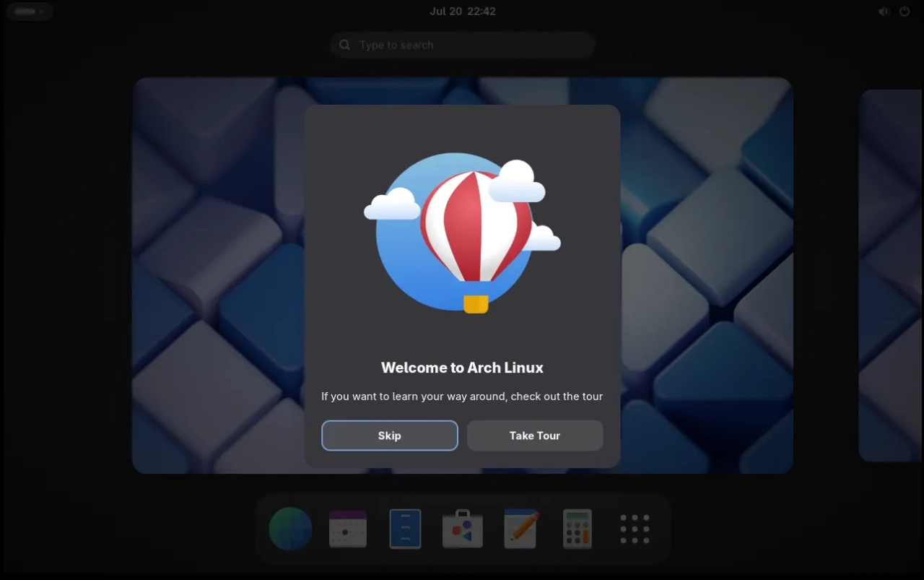The height and width of the screenshot is (580, 924).
Task: Open the clock showing Jul 20 22:42
Action: (463, 12)
